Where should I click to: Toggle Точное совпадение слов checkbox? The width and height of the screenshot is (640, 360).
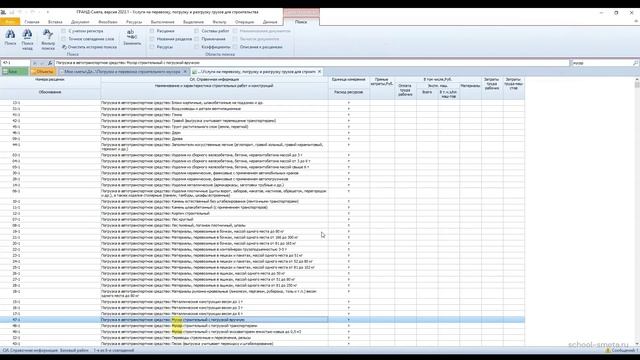tap(64, 39)
